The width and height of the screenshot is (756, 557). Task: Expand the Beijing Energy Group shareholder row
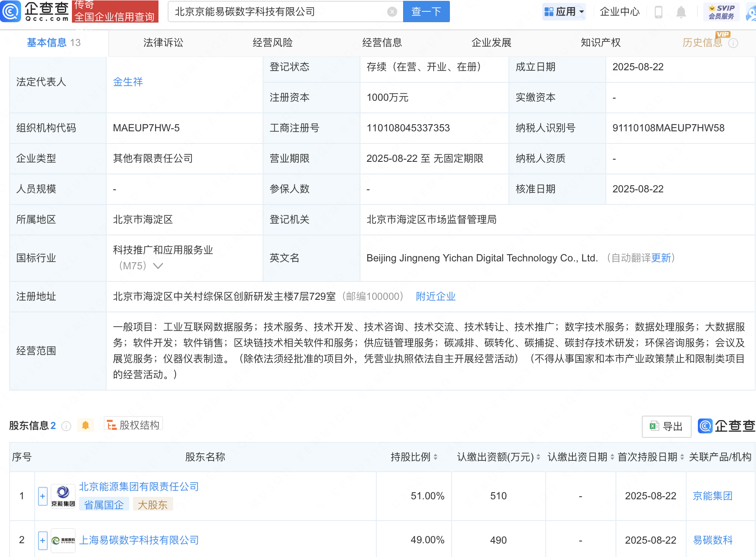(43, 496)
